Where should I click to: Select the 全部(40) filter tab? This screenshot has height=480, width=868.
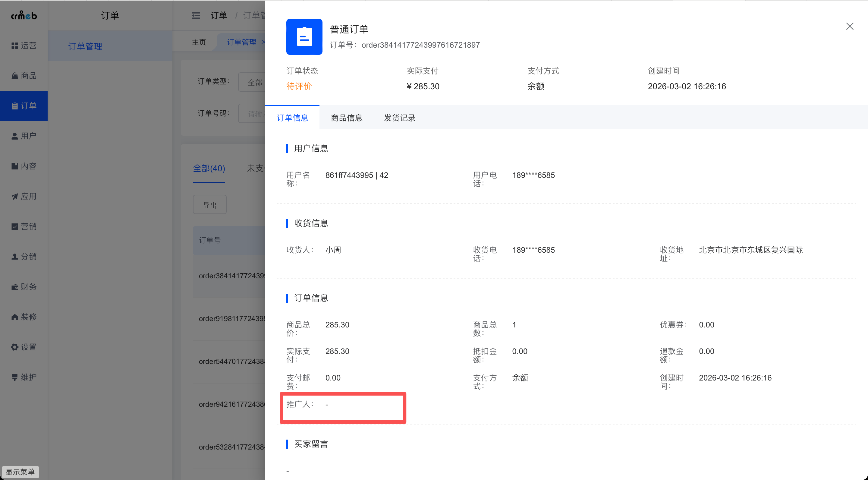coord(209,168)
